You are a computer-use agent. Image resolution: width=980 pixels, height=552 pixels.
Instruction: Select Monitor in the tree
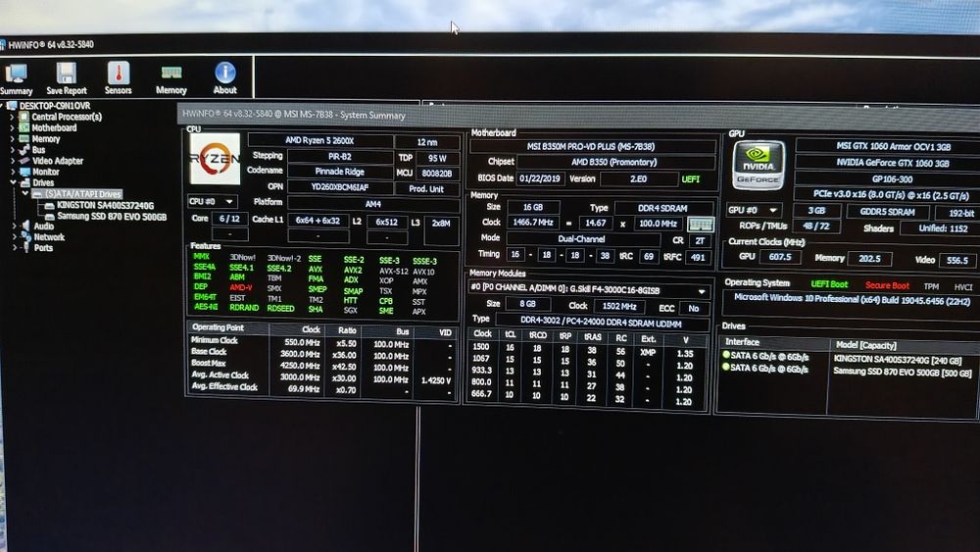(x=46, y=172)
